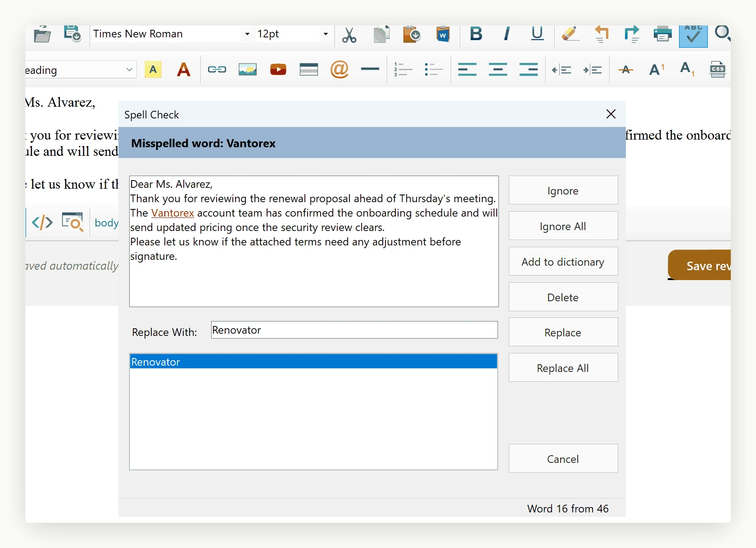The height and width of the screenshot is (548, 756).
Task: Click the Subscript icon
Action: point(687,70)
